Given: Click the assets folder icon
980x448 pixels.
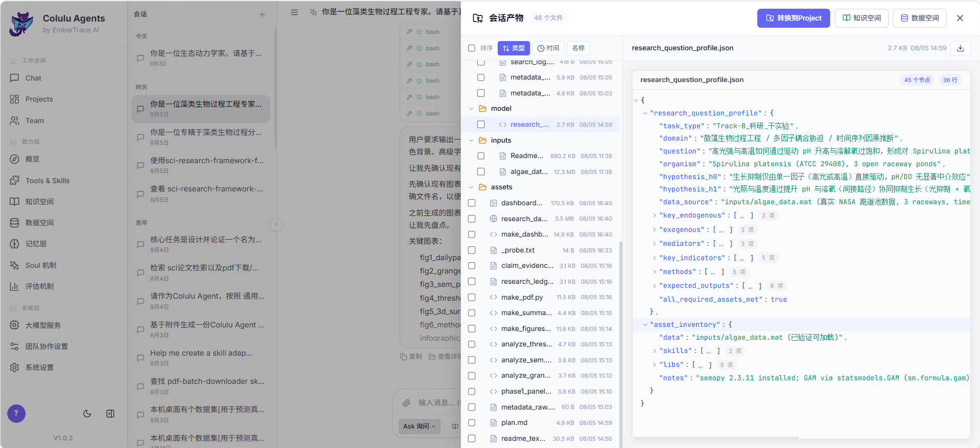Looking at the screenshot, I should (483, 187).
